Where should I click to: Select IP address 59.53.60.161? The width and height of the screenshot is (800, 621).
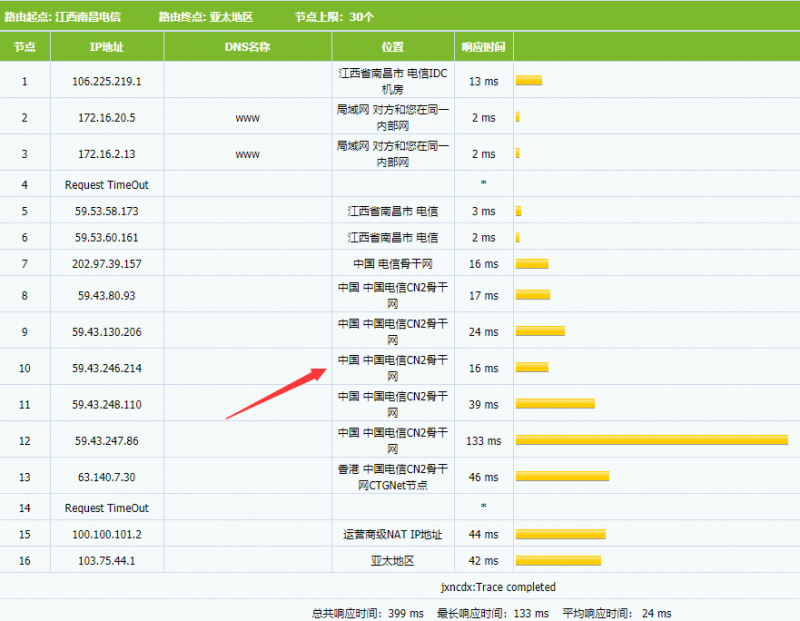coord(107,238)
